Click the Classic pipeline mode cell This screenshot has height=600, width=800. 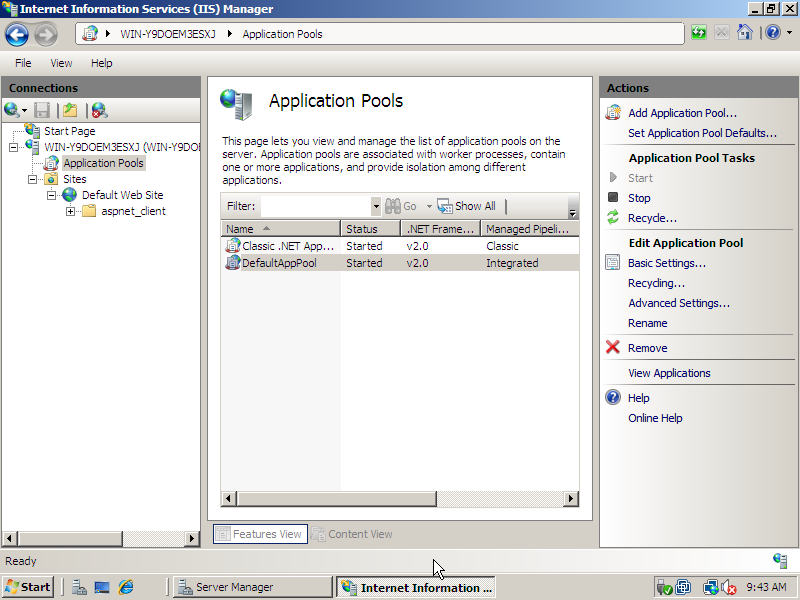[502, 246]
